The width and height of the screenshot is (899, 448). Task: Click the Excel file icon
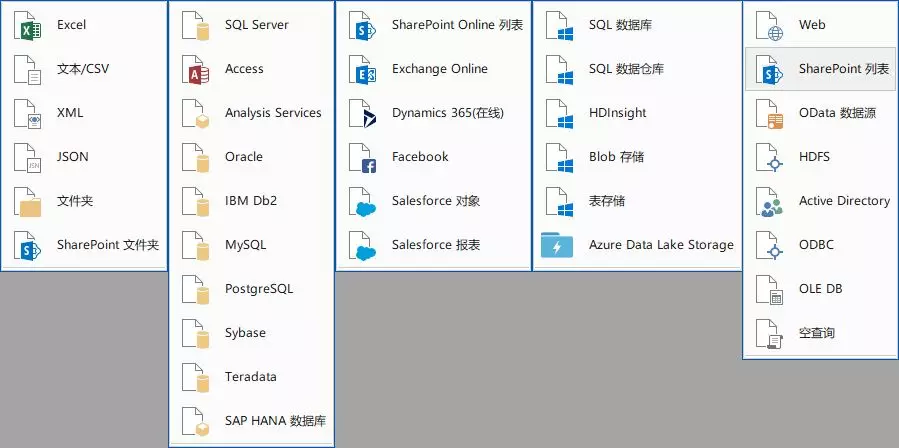[x=28, y=26]
